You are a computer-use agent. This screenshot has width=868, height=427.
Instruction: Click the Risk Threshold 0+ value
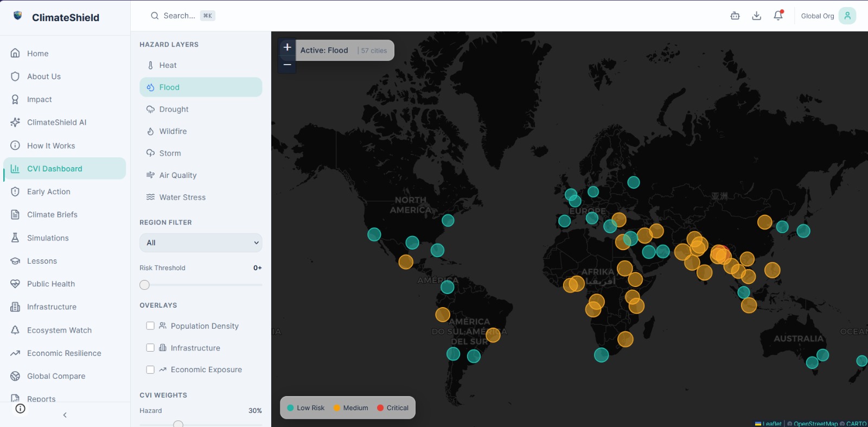coord(257,268)
